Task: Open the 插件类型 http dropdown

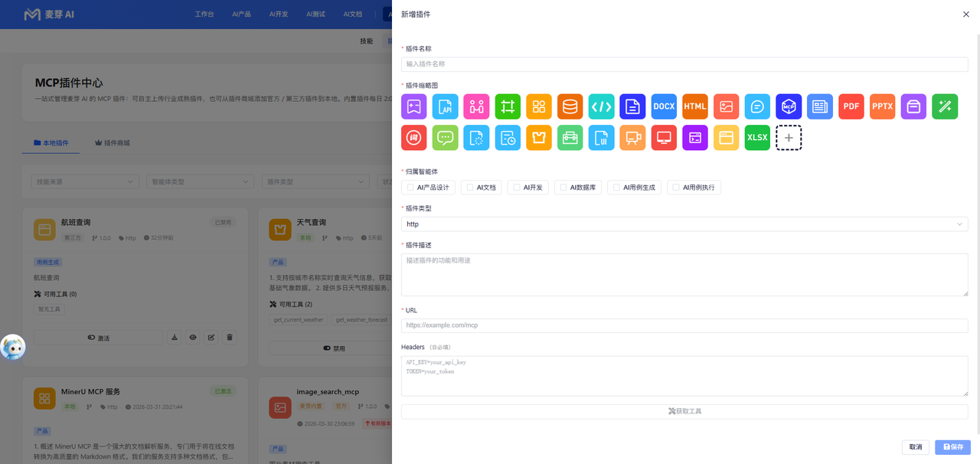Action: click(684, 224)
